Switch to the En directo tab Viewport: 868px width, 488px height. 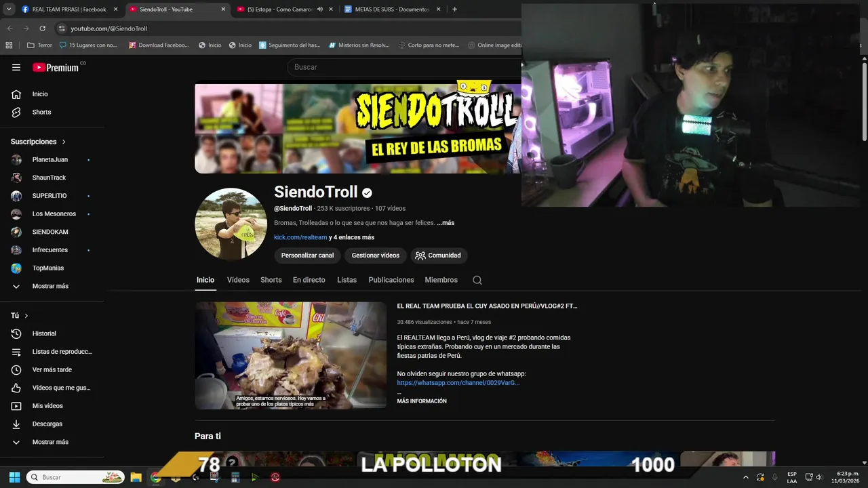point(309,280)
